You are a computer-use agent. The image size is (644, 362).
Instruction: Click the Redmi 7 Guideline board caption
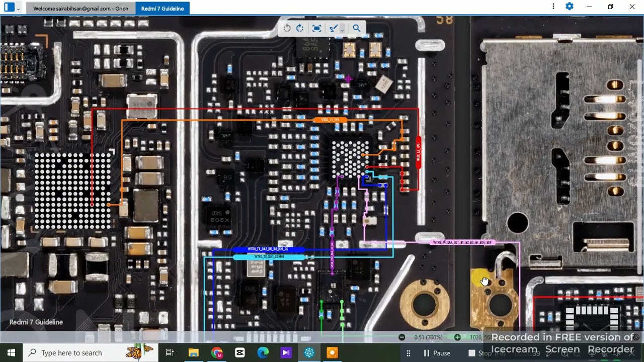click(36, 322)
